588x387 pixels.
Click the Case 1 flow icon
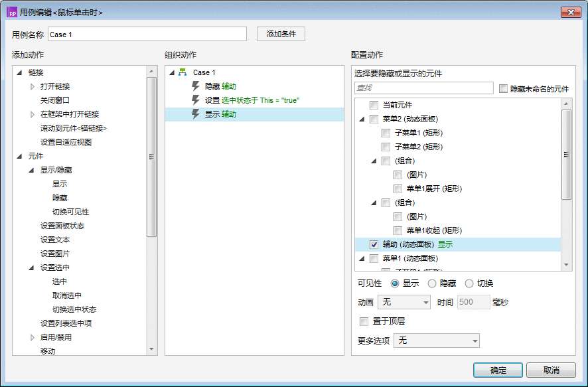(x=183, y=72)
